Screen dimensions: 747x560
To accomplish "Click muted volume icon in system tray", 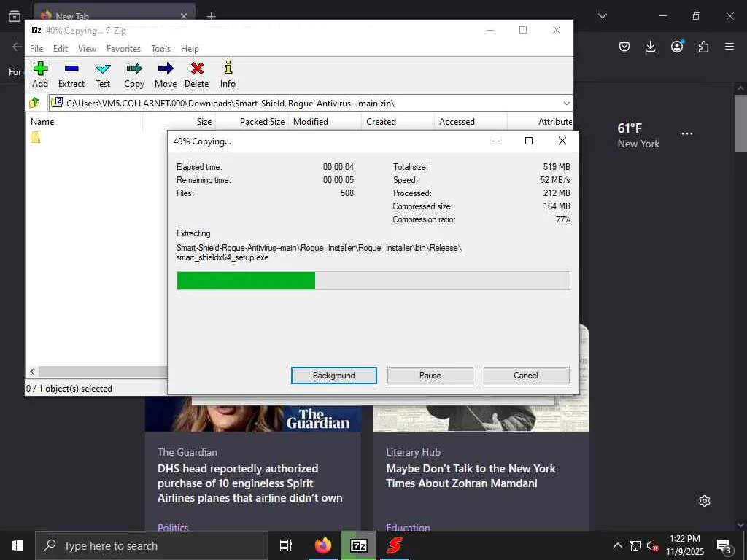I will [x=652, y=545].
